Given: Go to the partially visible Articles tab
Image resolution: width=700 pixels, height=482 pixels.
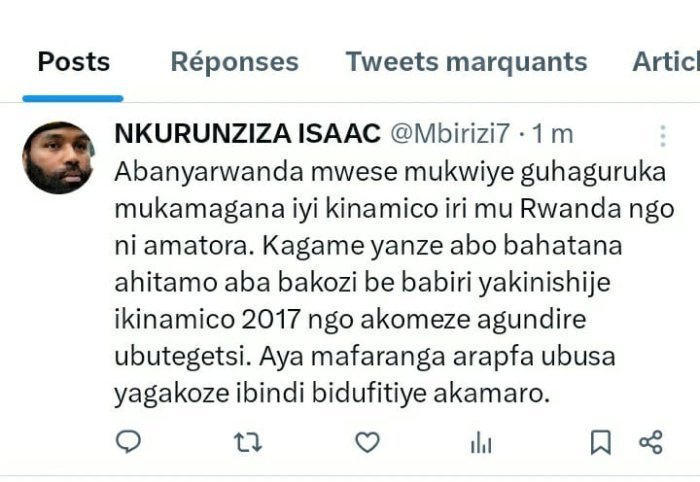Looking at the screenshot, I should [666, 62].
